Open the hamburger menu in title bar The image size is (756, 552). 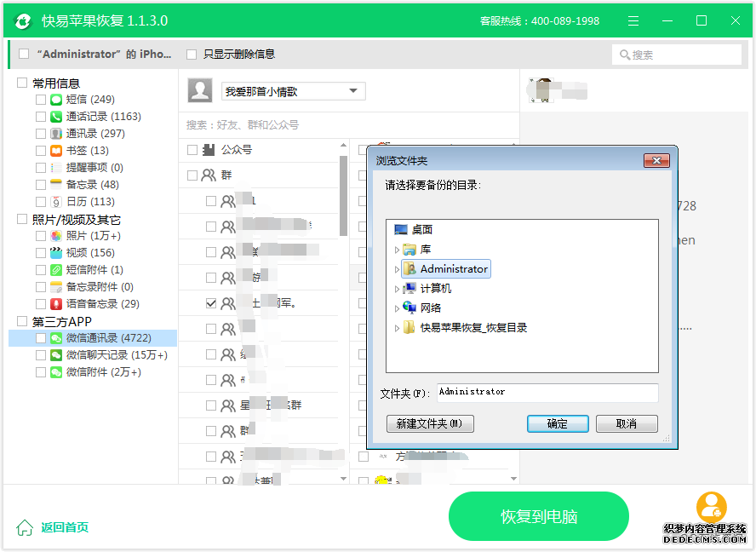tap(633, 20)
